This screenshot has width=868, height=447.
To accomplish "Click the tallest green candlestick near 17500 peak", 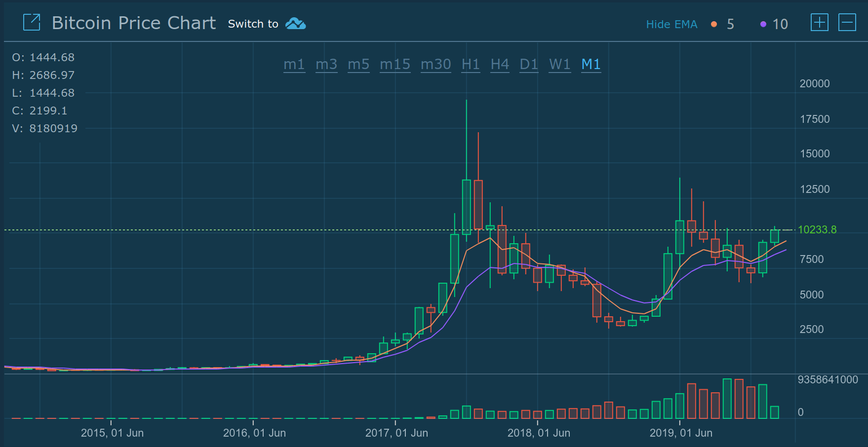I will coord(467,207).
